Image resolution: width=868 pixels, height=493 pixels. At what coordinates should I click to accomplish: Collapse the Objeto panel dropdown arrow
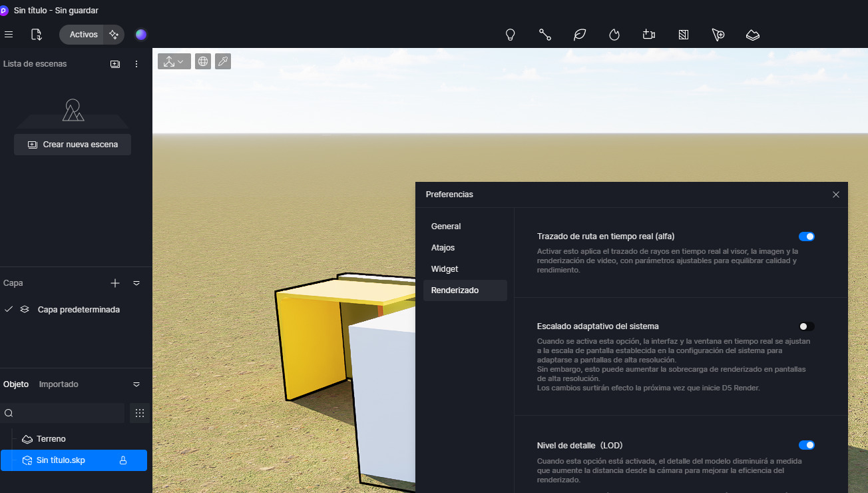tap(136, 384)
